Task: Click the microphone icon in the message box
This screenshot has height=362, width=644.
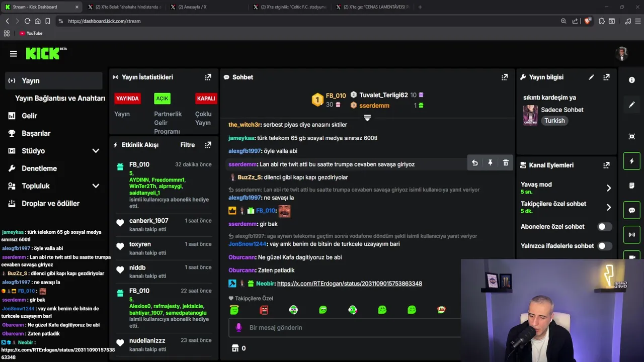Action: click(238, 327)
